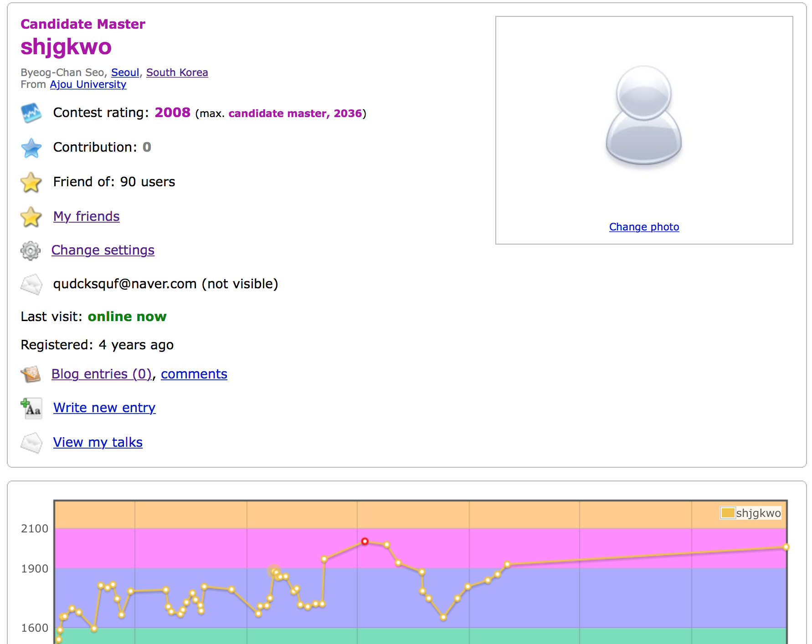Image resolution: width=812 pixels, height=644 pixels.
Task: Click the 1600 axis label on chart
Action: [35, 628]
